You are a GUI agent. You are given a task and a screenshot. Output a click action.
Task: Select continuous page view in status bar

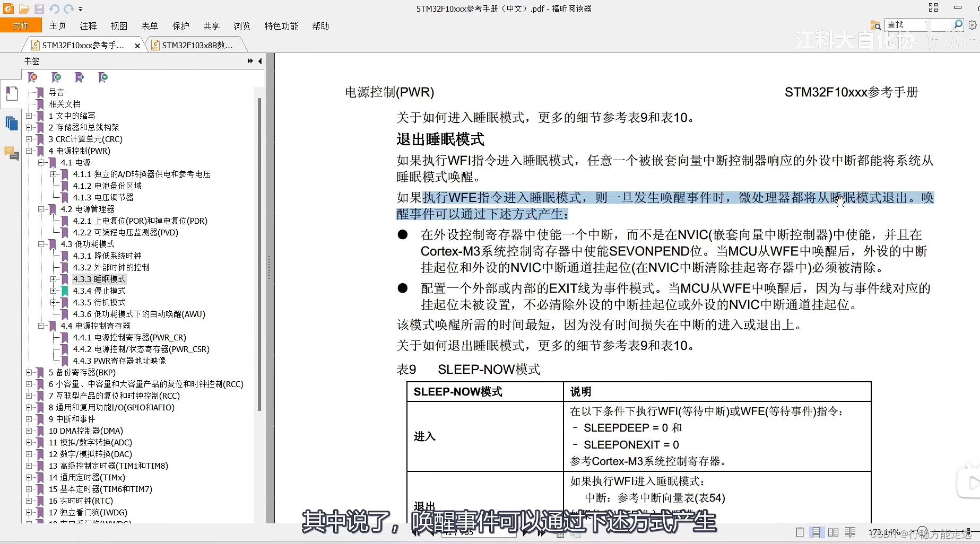(x=817, y=532)
